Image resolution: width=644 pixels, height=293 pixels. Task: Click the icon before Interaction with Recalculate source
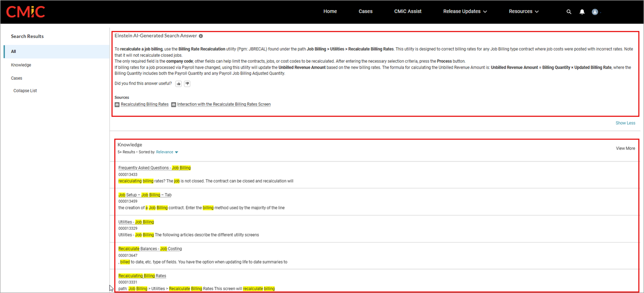pos(174,105)
